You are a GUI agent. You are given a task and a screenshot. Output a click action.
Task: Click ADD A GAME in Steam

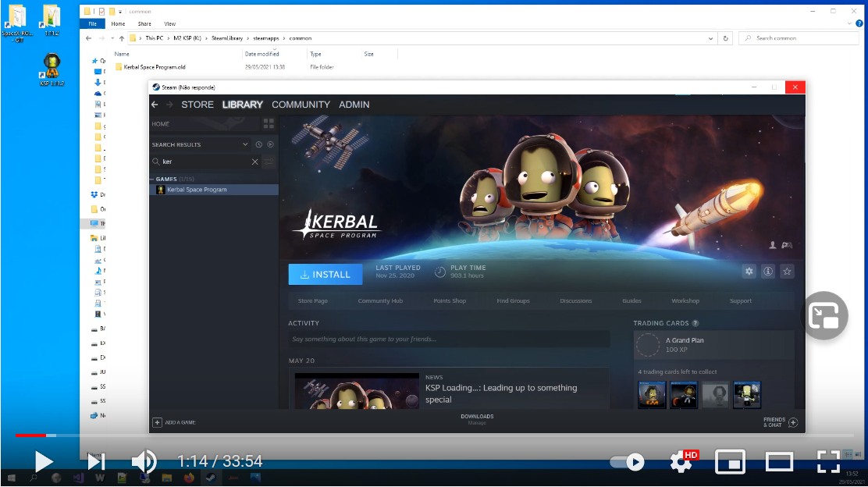[x=174, y=422]
